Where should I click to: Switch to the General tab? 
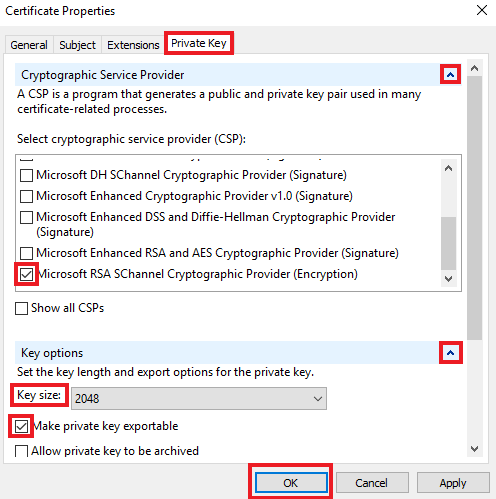[29, 45]
